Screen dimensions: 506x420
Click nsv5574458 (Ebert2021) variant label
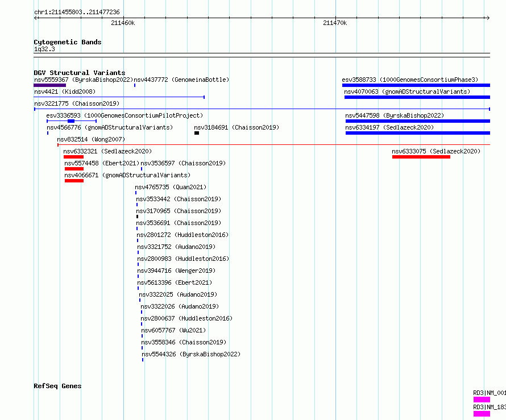coord(102,163)
